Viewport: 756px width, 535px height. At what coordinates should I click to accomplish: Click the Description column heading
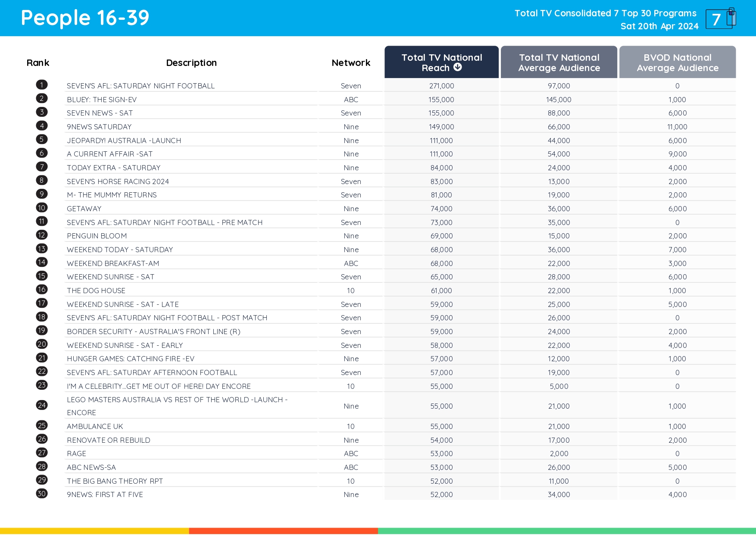click(x=191, y=63)
